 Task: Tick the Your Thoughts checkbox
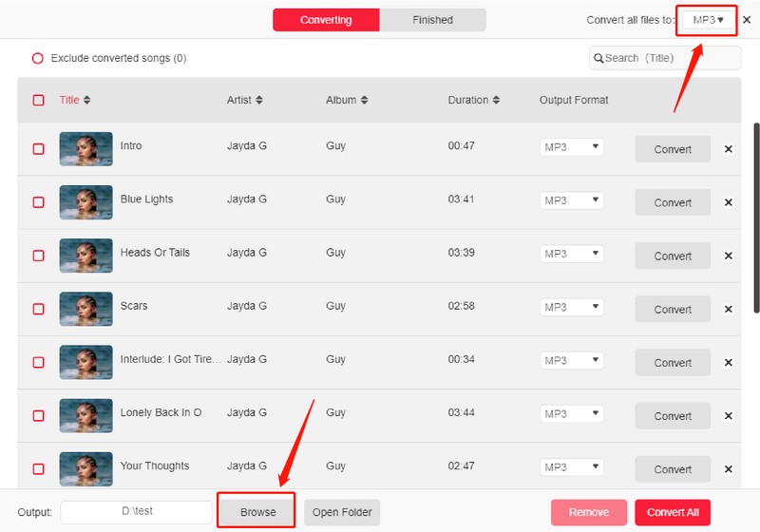pos(38,469)
